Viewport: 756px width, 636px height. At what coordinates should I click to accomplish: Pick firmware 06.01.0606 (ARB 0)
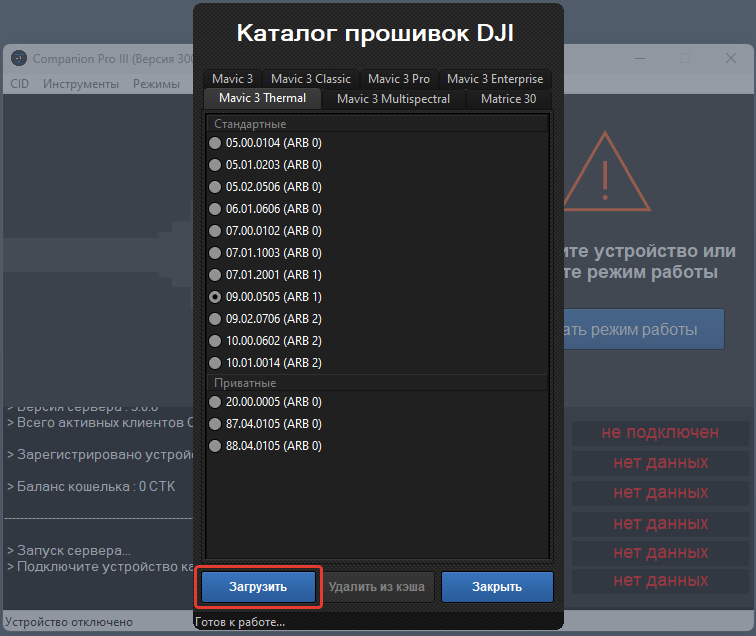pos(215,209)
